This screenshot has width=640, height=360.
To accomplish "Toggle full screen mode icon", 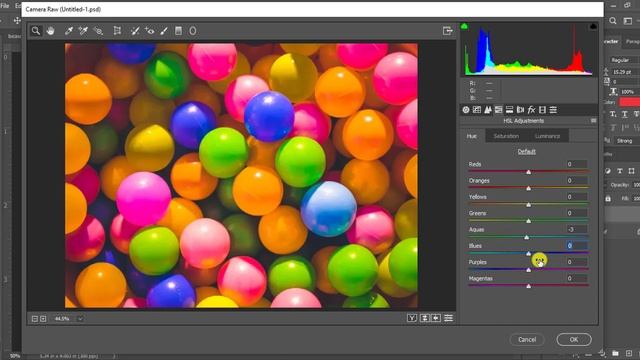I will [x=447, y=31].
